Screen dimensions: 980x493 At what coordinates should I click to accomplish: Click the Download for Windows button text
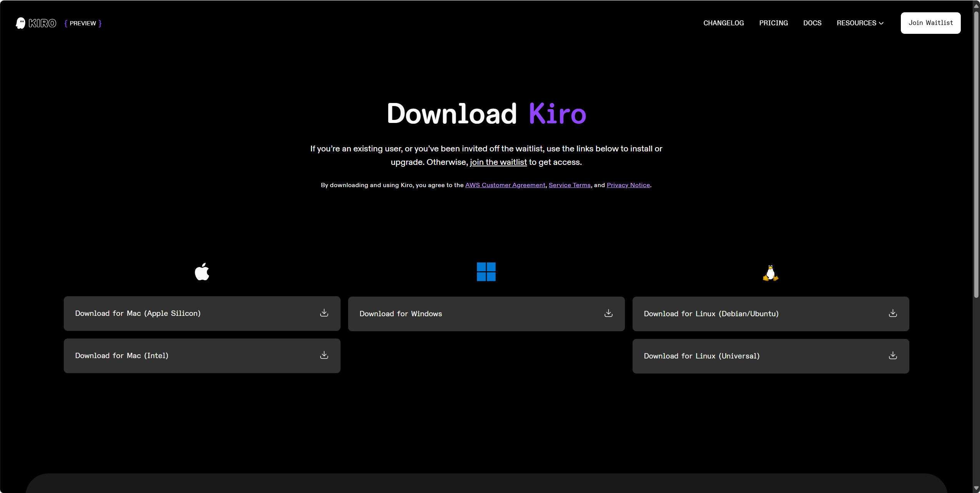pos(400,314)
